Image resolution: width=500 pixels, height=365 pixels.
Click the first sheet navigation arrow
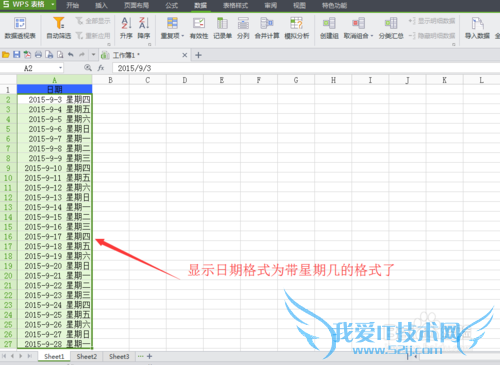tap(4, 356)
